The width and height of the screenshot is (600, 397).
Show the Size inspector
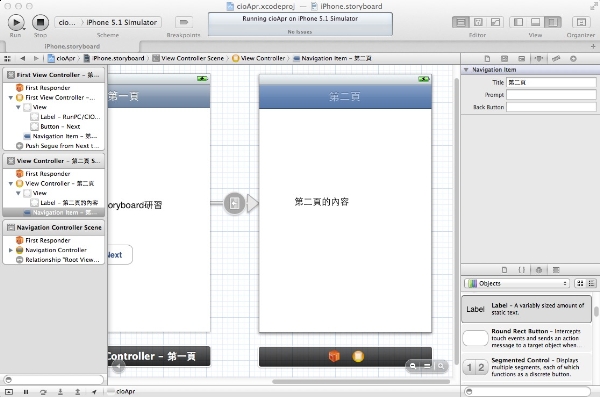tap(556, 59)
